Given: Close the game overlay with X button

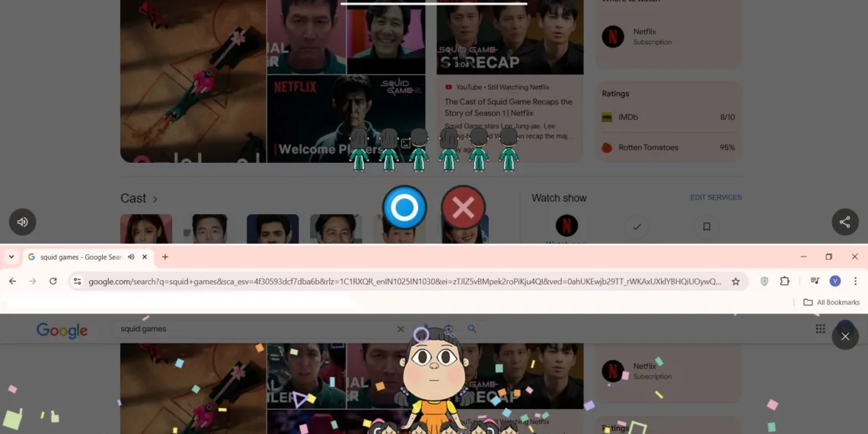Looking at the screenshot, I should coord(844,336).
